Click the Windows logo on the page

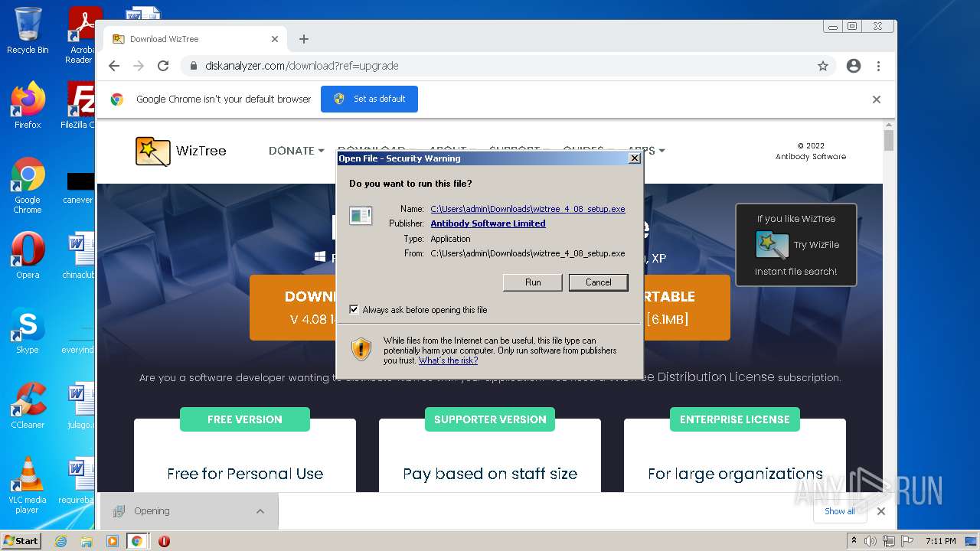320,257
